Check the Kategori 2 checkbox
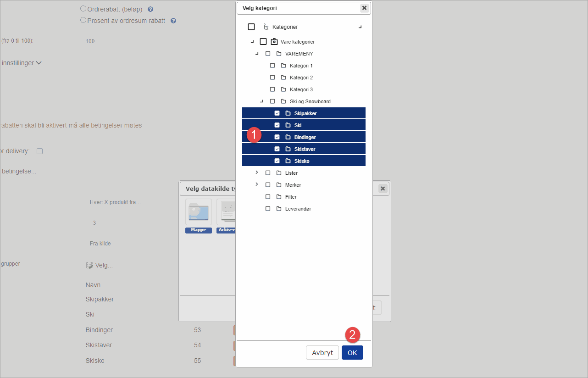 coord(272,78)
